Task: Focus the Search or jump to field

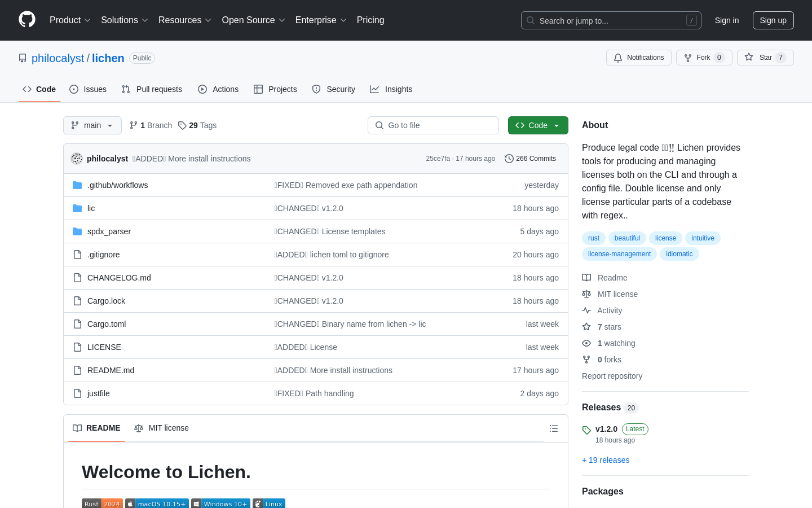Action: point(611,20)
